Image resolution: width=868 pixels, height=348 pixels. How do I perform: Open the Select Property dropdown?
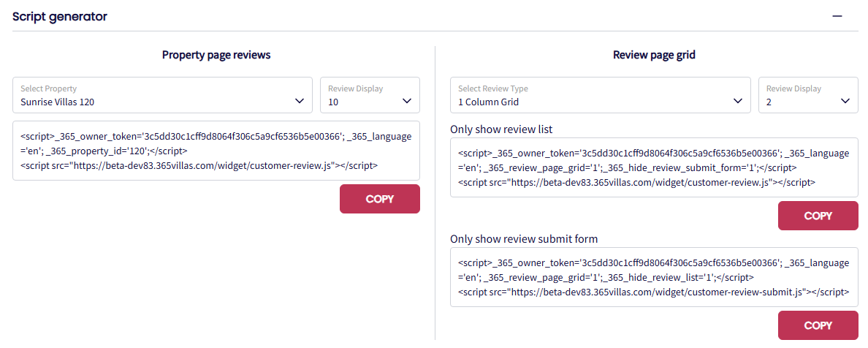tap(162, 95)
